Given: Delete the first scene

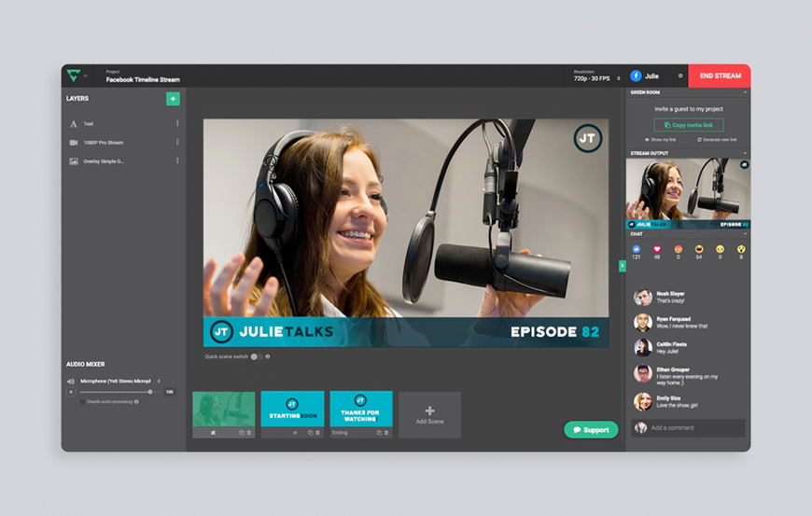Looking at the screenshot, I should click(249, 433).
